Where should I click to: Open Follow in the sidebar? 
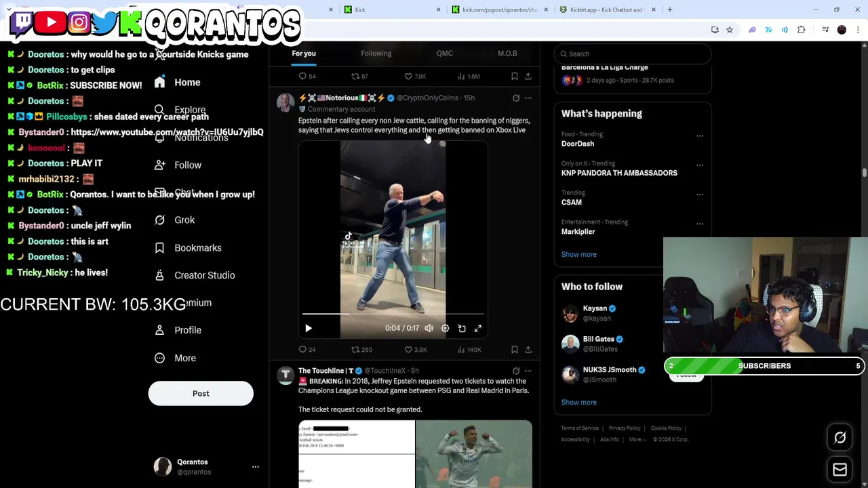[x=178, y=165]
